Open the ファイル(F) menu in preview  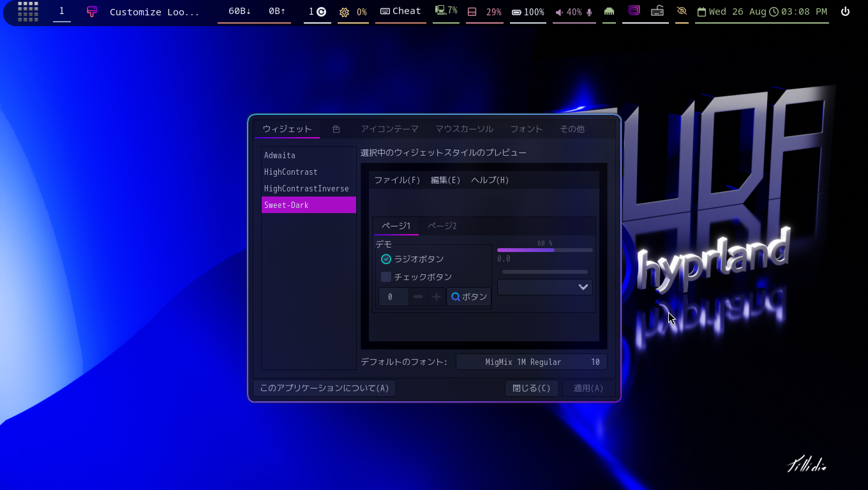(397, 180)
